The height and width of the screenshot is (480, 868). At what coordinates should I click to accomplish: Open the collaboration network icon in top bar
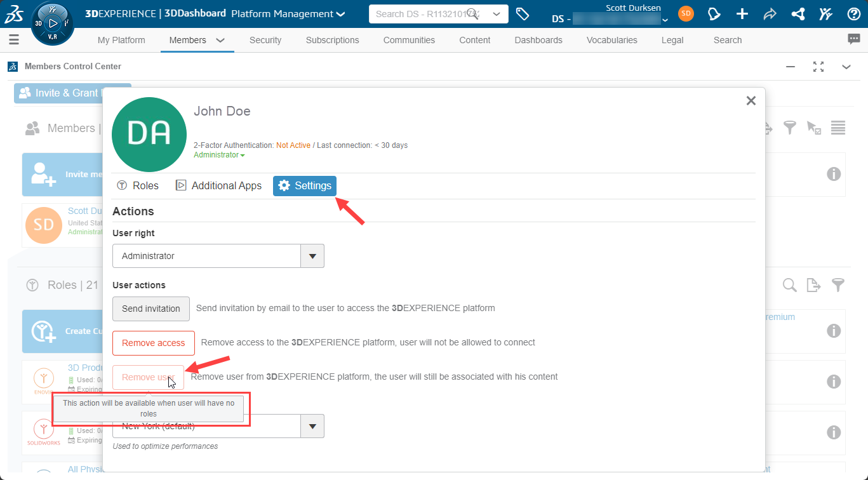[x=798, y=14]
